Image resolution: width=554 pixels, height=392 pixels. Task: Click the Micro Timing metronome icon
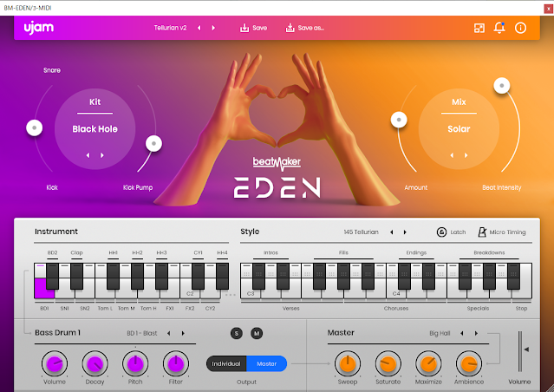[482, 232]
